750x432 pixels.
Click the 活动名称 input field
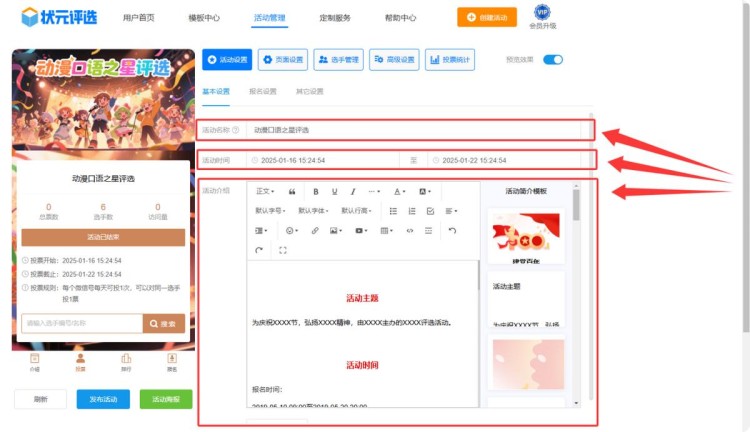point(418,130)
